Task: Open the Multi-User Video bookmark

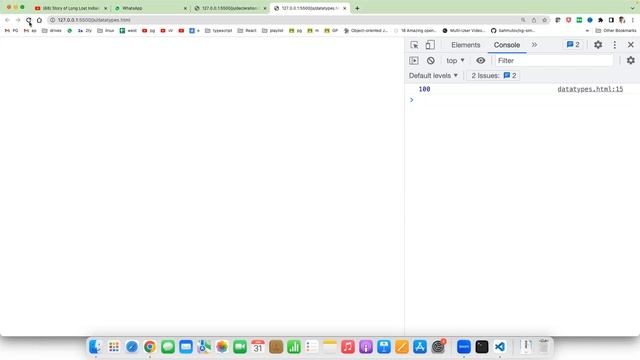Action: 463,31
